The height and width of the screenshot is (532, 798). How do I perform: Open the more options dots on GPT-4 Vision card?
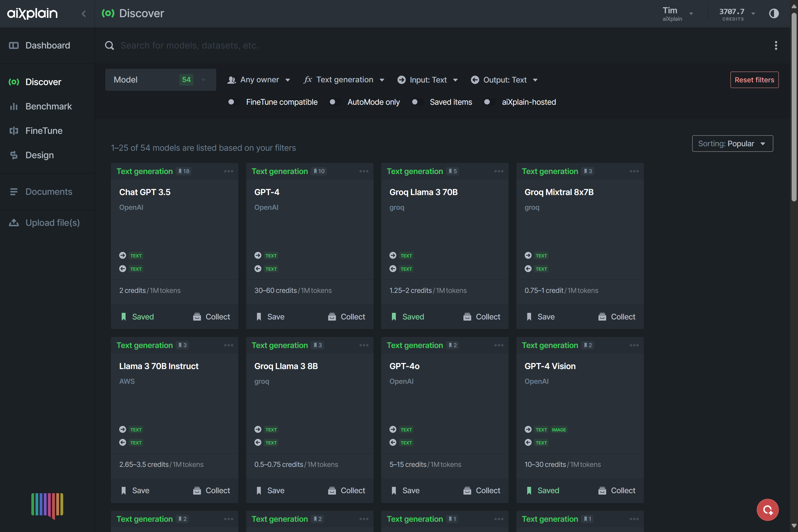click(634, 346)
